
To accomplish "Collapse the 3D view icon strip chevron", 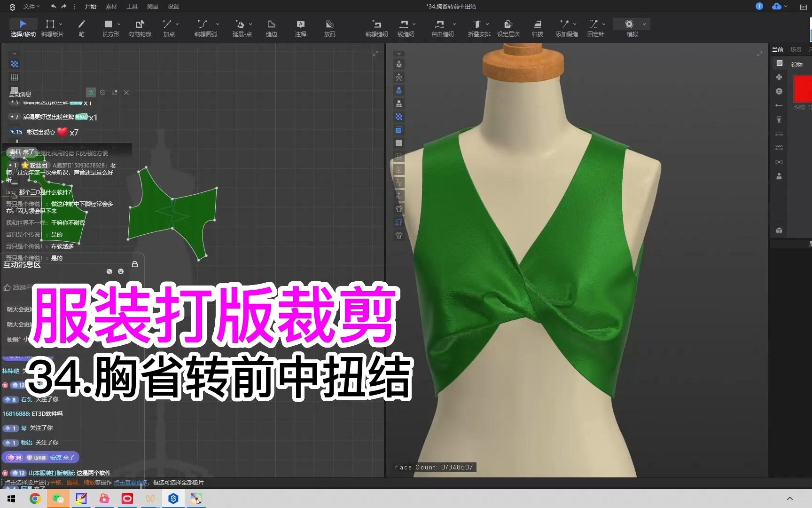I will pos(398,54).
